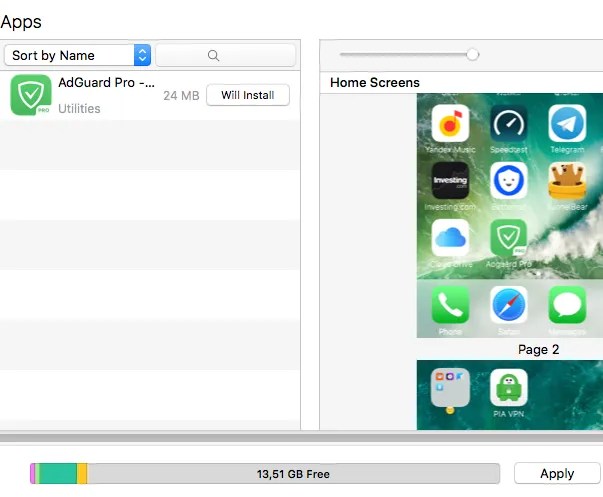The width and height of the screenshot is (603, 497).
Task: Adjust the home screen zoom slider knob
Action: (473, 55)
